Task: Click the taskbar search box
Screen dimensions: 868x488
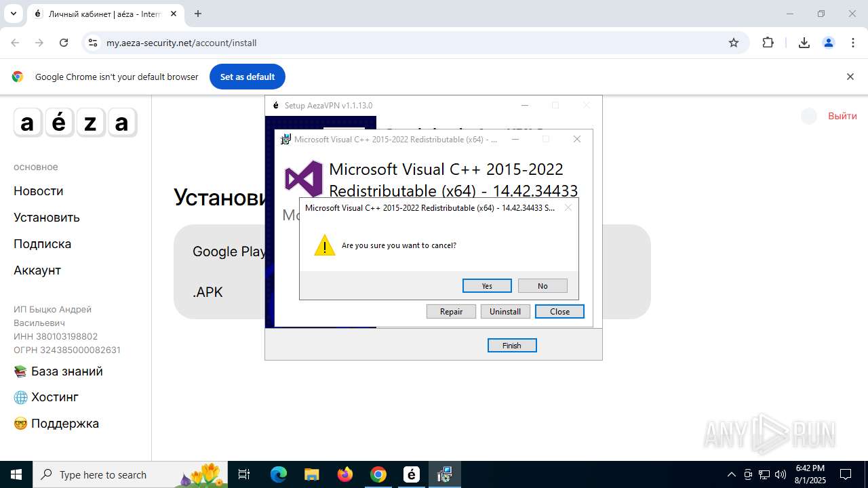Action: [x=131, y=474]
